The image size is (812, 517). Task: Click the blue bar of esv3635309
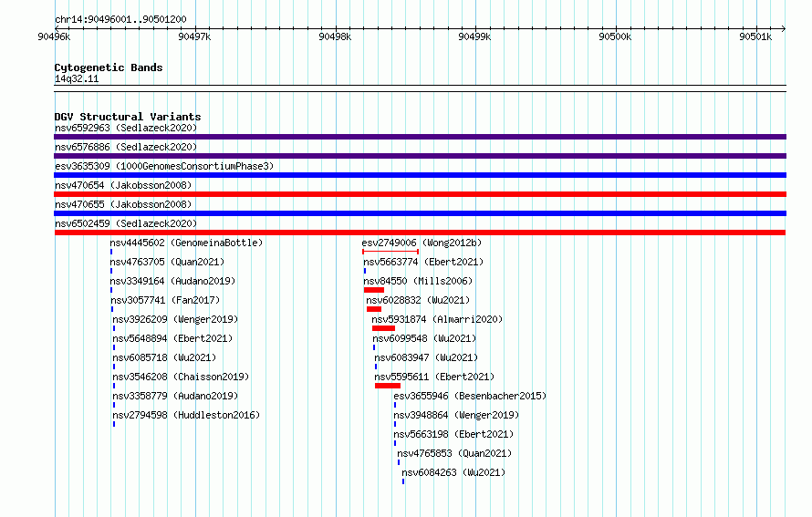[420, 175]
